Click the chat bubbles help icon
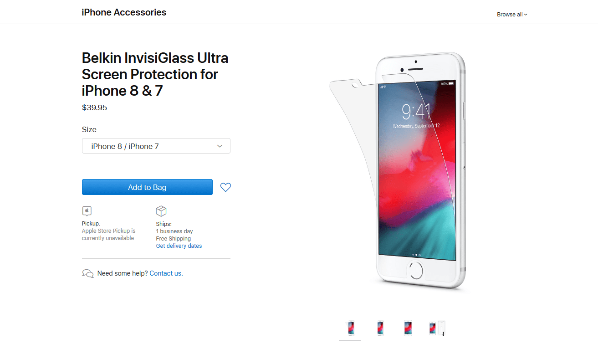The image size is (598, 364). coord(87,273)
